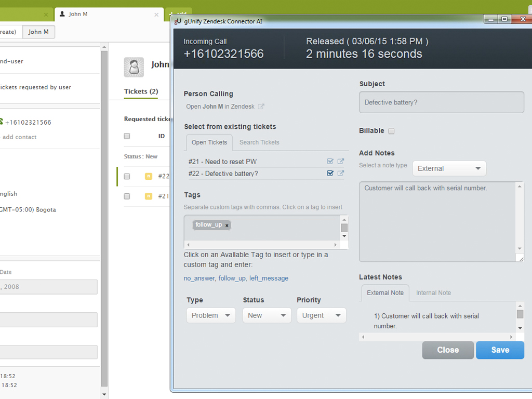
Task: Click select icon for ticket #21
Action: [330, 162]
